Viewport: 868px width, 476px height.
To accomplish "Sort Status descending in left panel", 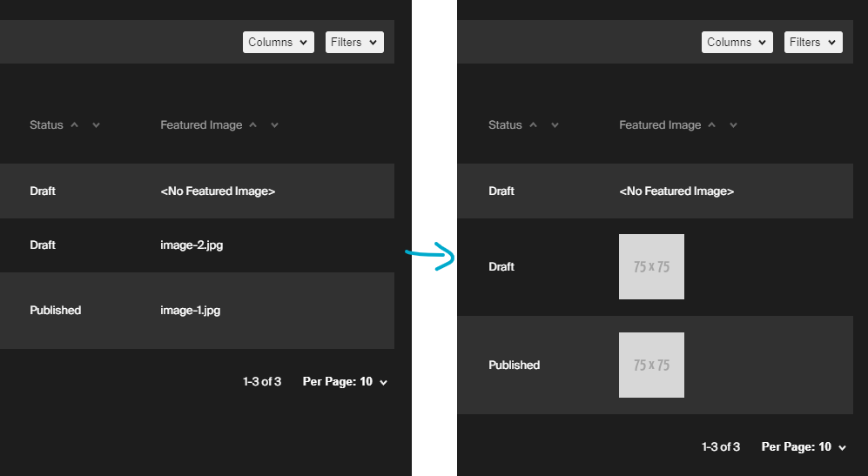I will [96, 125].
